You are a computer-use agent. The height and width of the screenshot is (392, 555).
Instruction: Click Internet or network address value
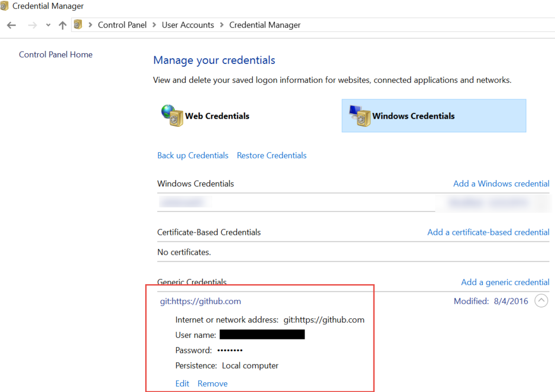tap(324, 320)
